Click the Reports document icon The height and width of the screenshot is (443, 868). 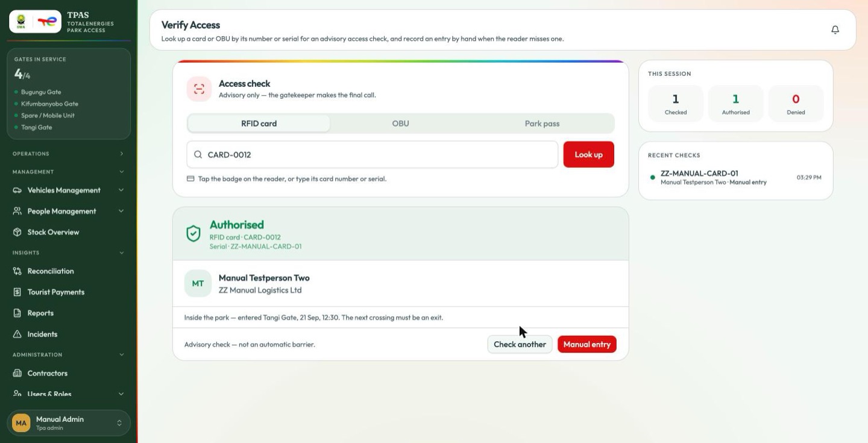click(17, 313)
